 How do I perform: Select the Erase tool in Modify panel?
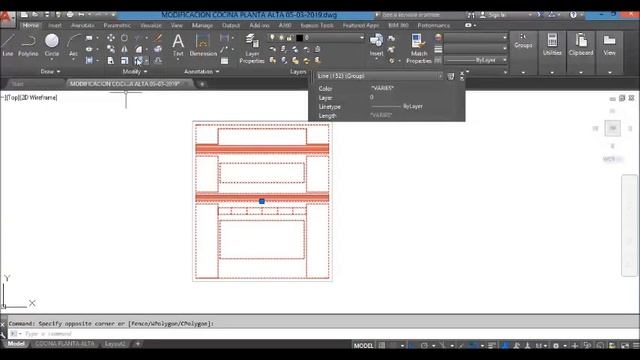point(158,38)
